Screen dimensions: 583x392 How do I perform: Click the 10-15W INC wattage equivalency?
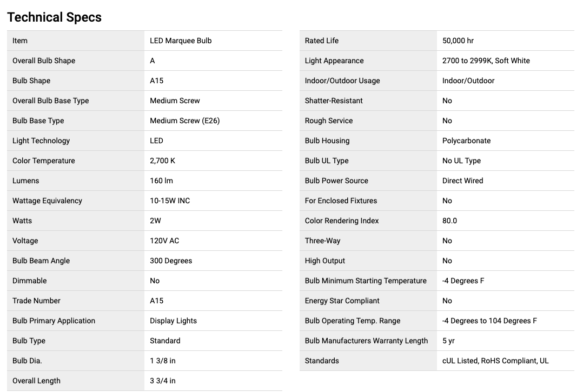[x=170, y=201]
